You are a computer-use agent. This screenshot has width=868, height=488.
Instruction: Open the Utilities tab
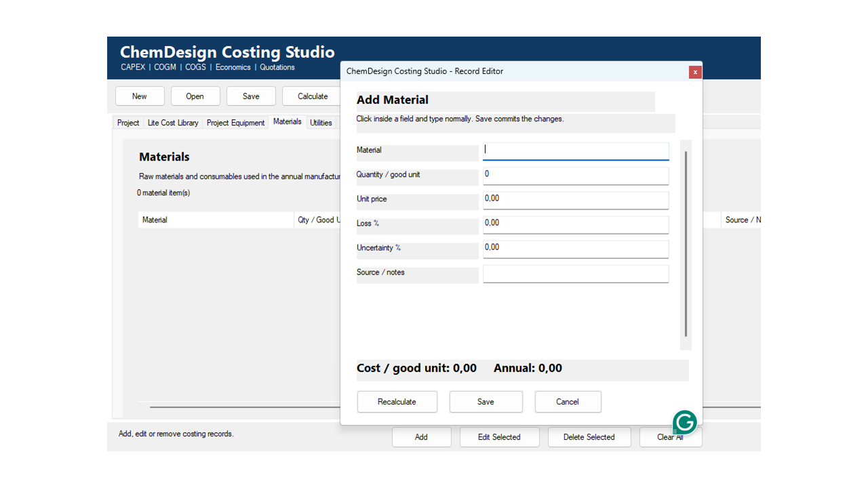pyautogui.click(x=321, y=123)
